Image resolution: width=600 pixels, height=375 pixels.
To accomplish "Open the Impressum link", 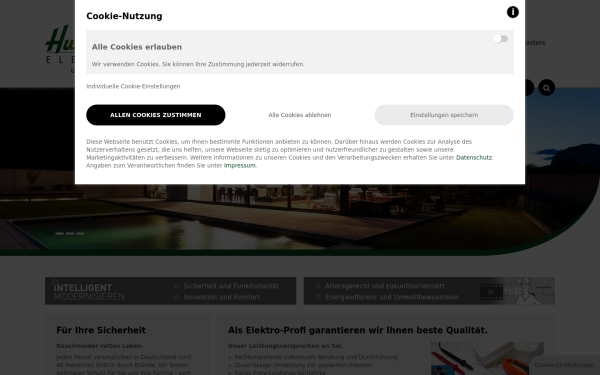I will pyautogui.click(x=240, y=166).
